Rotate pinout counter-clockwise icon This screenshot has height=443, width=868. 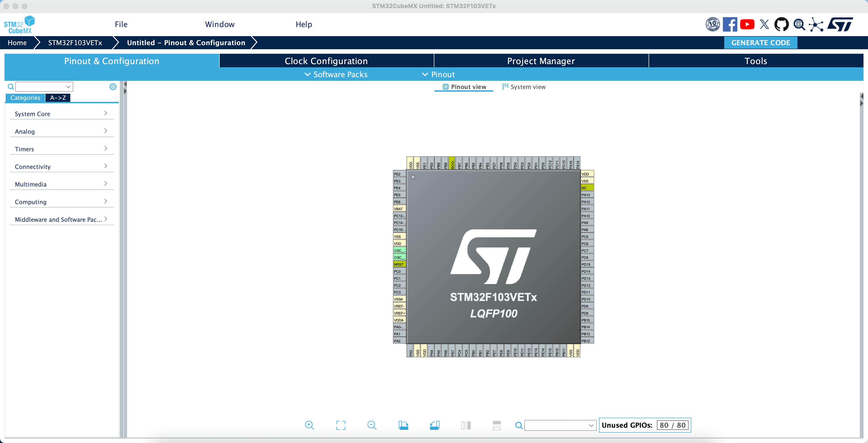point(435,425)
